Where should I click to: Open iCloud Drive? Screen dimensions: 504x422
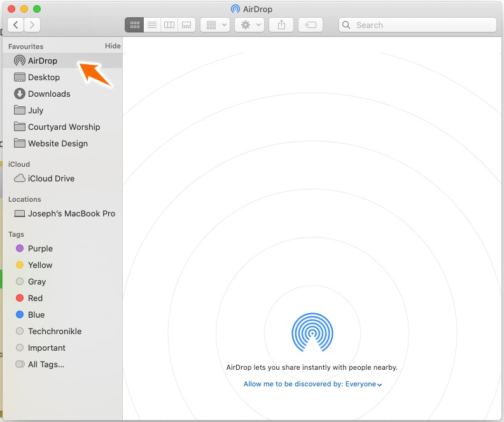click(x=62, y=178)
